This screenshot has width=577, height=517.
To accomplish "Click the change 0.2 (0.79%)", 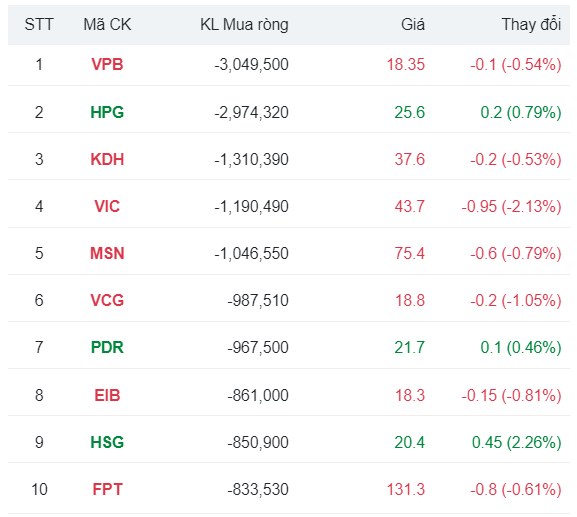I will tap(521, 112).
